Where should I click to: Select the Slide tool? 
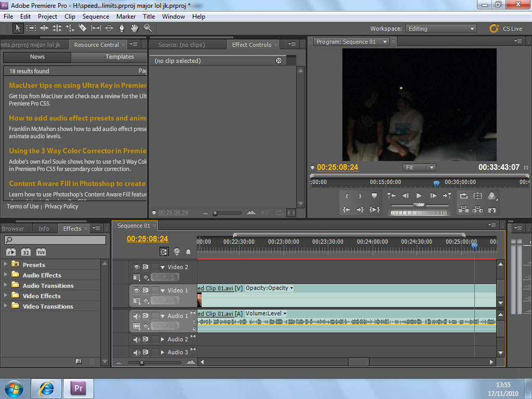(x=109, y=28)
